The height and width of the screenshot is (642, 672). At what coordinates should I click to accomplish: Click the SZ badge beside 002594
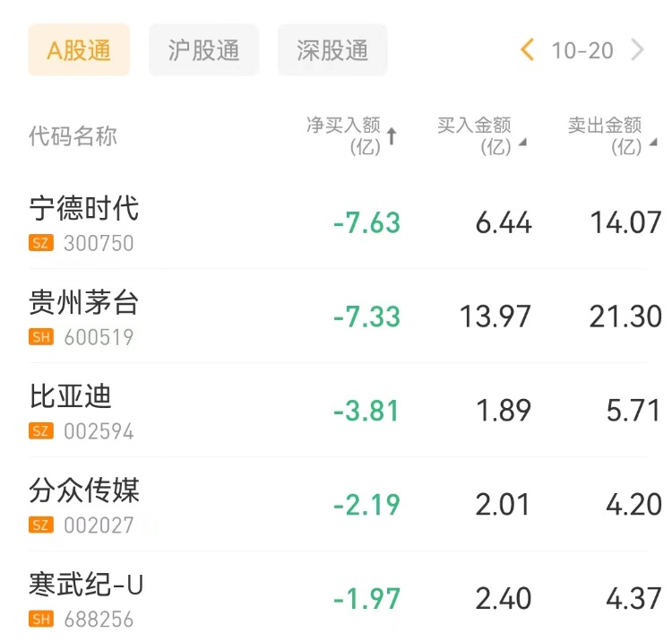(x=41, y=431)
